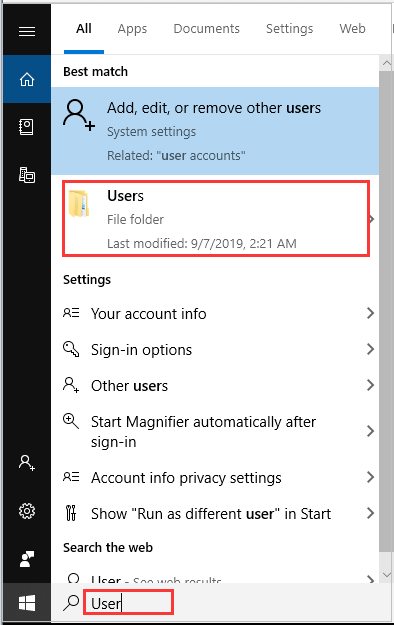Click the scrollbar down arrow

[386, 575]
